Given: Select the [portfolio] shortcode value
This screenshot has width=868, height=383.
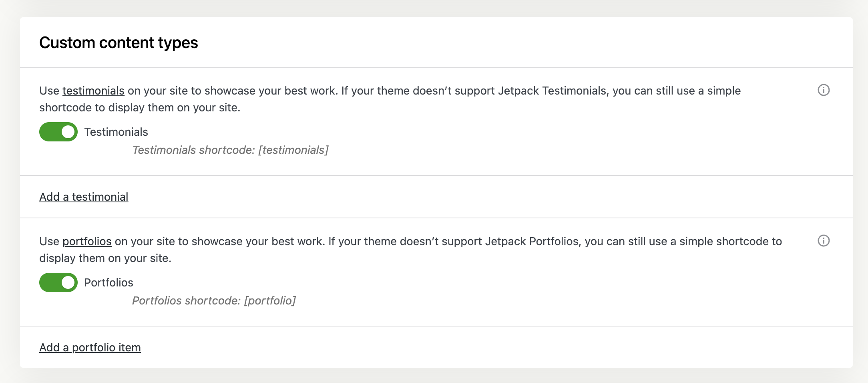Looking at the screenshot, I should (x=270, y=301).
